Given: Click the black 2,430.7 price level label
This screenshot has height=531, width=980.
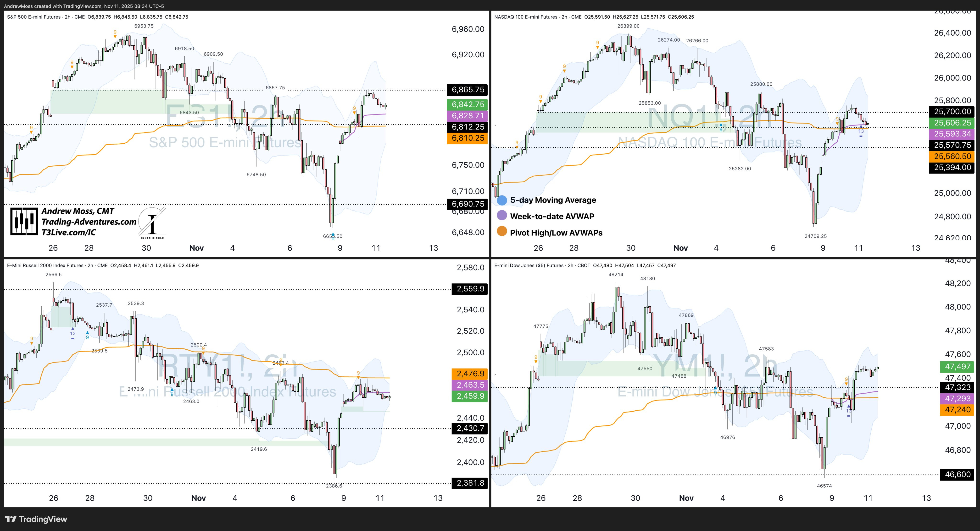Looking at the screenshot, I should click(x=470, y=428).
